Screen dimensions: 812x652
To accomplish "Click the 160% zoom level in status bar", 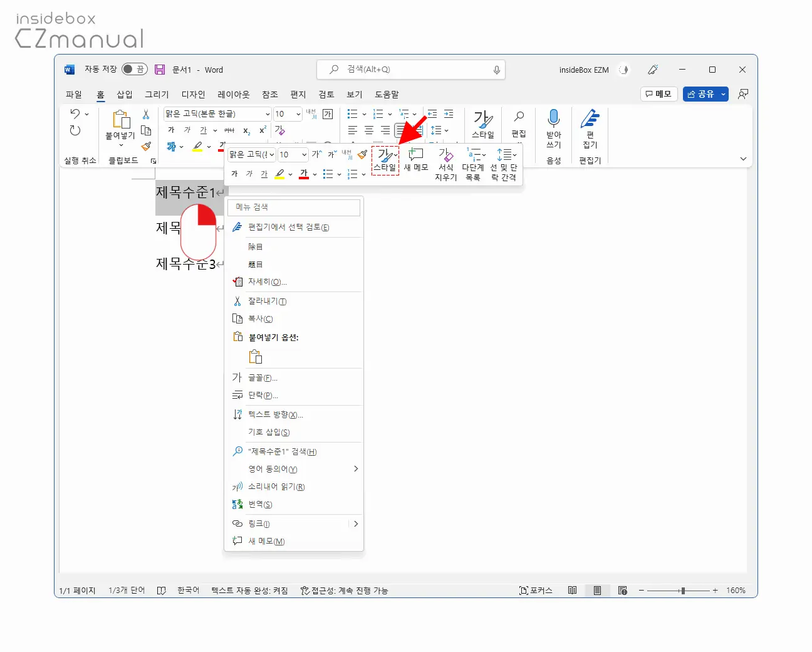I will 736,591.
